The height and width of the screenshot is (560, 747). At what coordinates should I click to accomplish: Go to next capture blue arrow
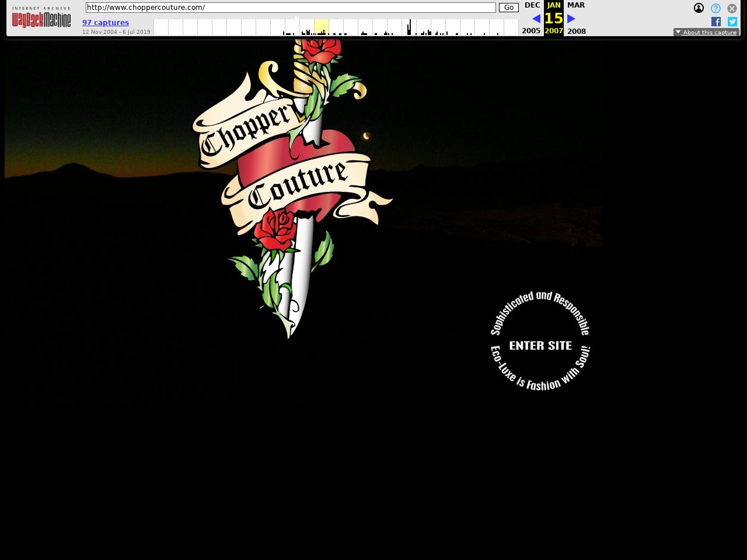[x=571, y=19]
